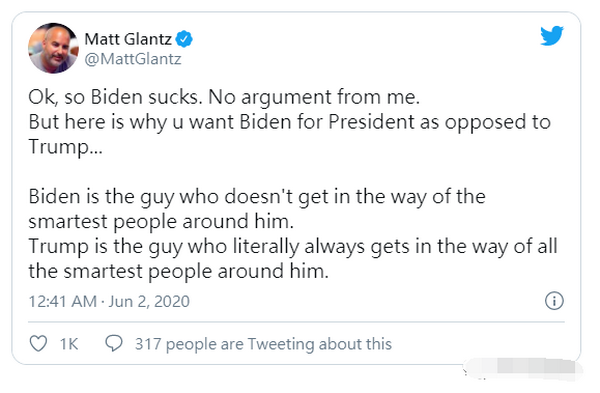The image size is (600, 393).
Task: Click the "Trump is the guy who literally" line
Action: [293, 247]
